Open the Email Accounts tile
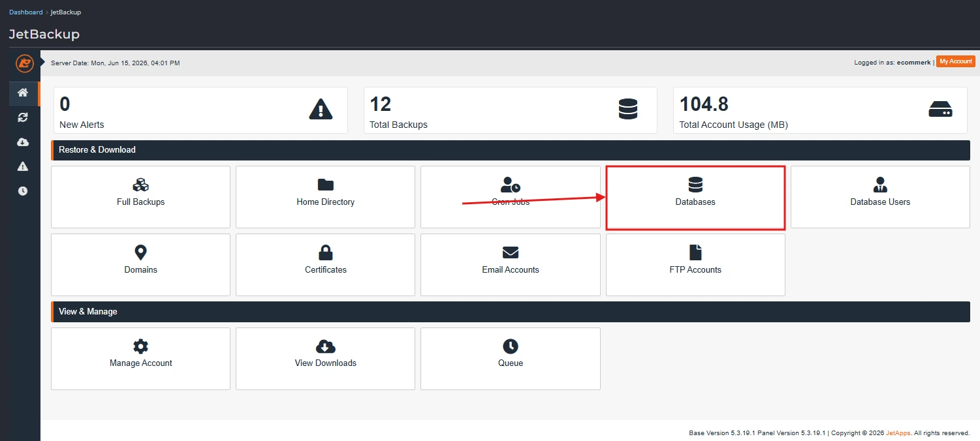Image resolution: width=980 pixels, height=441 pixels. [511, 265]
